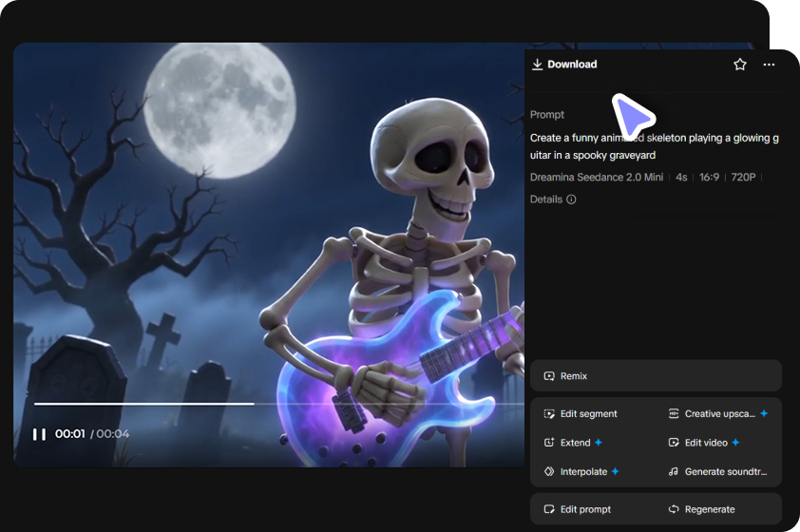Click the Interpolate diamond icon
The height and width of the screenshot is (532, 800).
point(549,471)
